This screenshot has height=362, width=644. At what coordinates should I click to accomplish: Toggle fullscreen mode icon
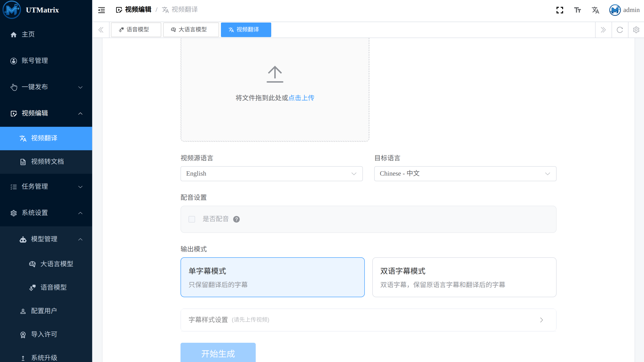click(559, 10)
